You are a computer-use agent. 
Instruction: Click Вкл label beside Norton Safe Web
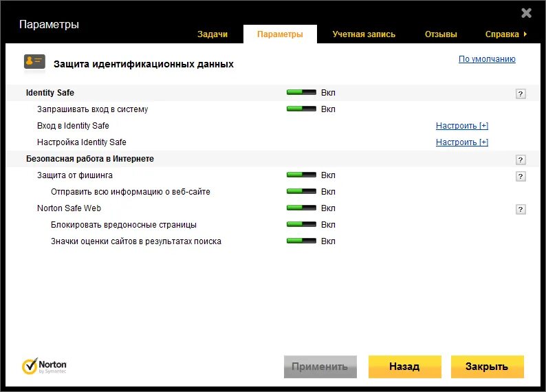(328, 208)
